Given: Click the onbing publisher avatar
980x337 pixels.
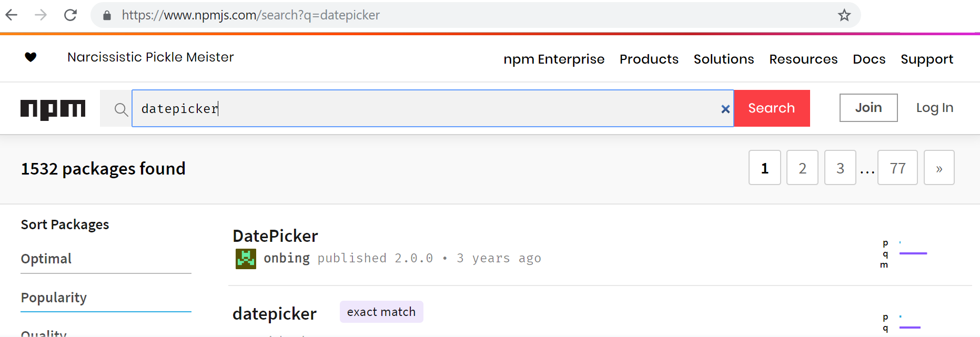Looking at the screenshot, I should pos(246,259).
